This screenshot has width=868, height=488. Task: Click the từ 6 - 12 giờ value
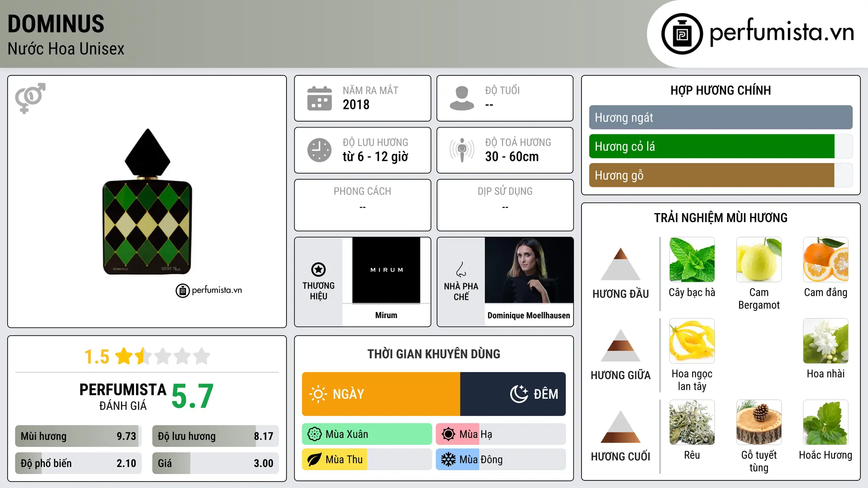(376, 157)
